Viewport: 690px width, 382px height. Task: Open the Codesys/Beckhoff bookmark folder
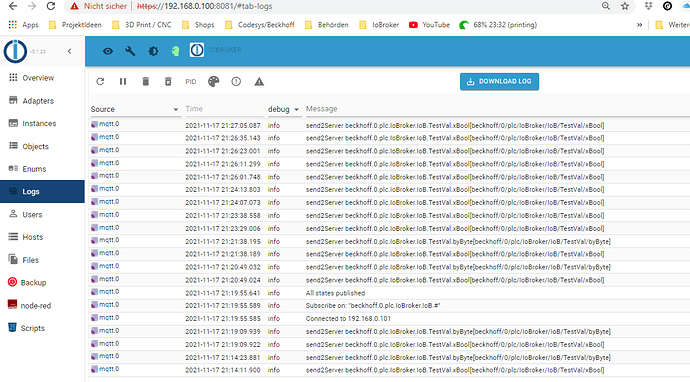(x=260, y=25)
